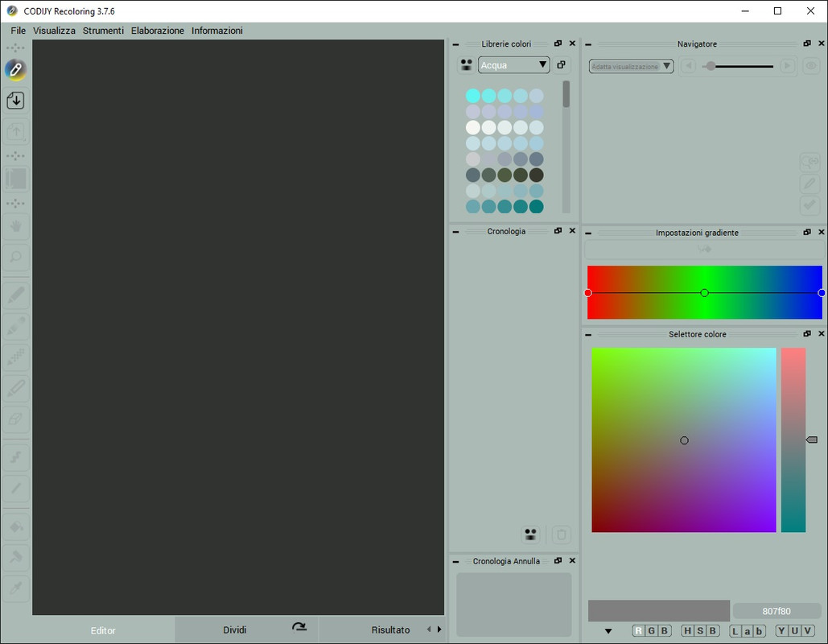
Task: Toggle the S channel of HSB
Action: pos(700,630)
